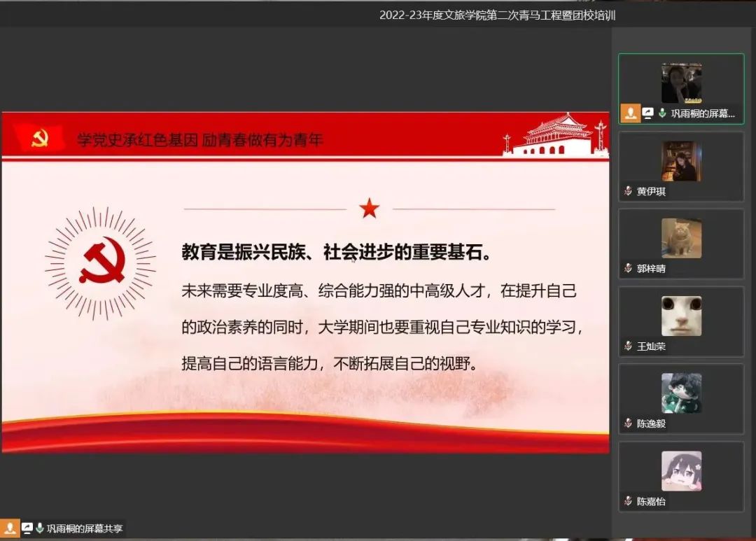Select 黄伊琪's avatar thumbnail
This screenshot has height=541, width=756.
pyautogui.click(x=681, y=161)
